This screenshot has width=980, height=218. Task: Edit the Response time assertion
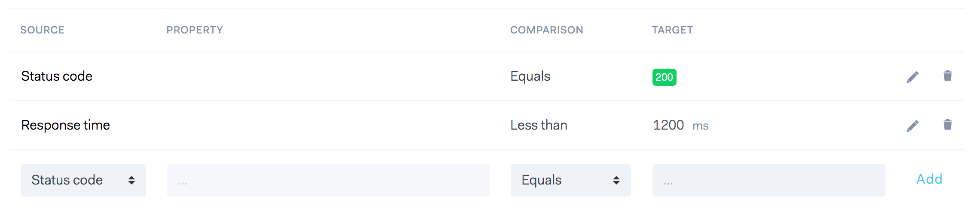pos(913,126)
